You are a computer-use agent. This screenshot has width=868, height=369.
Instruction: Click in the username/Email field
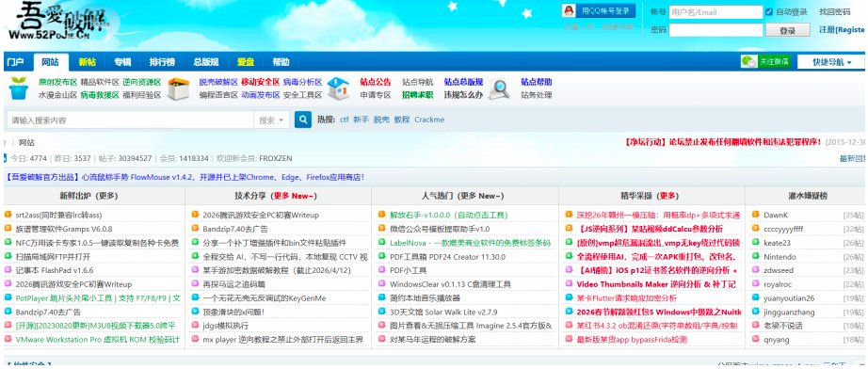pos(715,11)
